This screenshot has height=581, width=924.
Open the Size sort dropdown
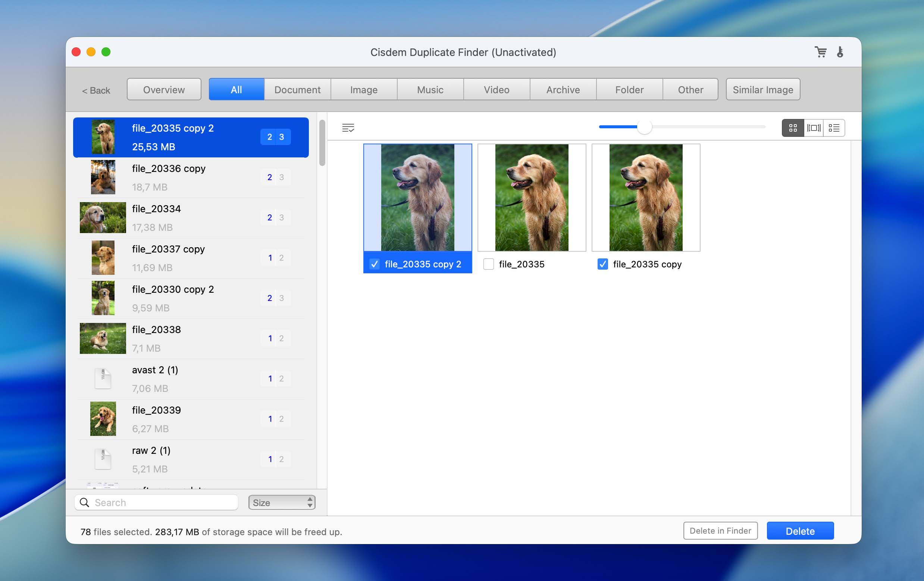click(x=282, y=502)
